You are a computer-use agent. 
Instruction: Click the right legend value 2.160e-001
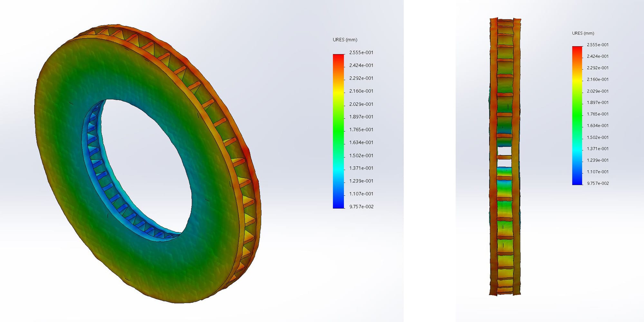coord(598,79)
